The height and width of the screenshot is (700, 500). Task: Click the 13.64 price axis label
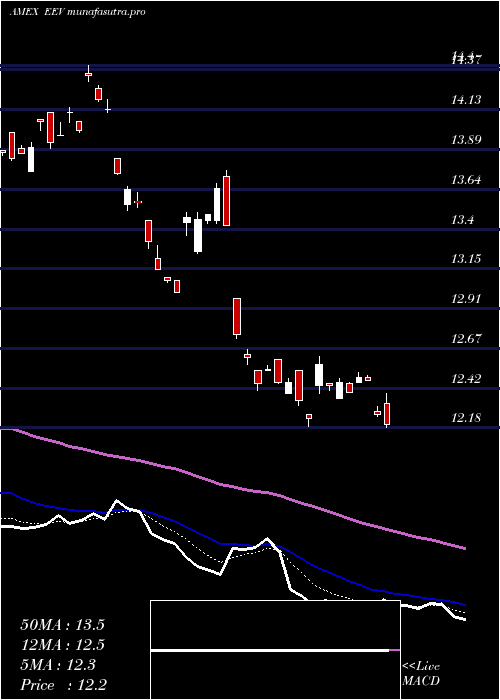pos(467,180)
